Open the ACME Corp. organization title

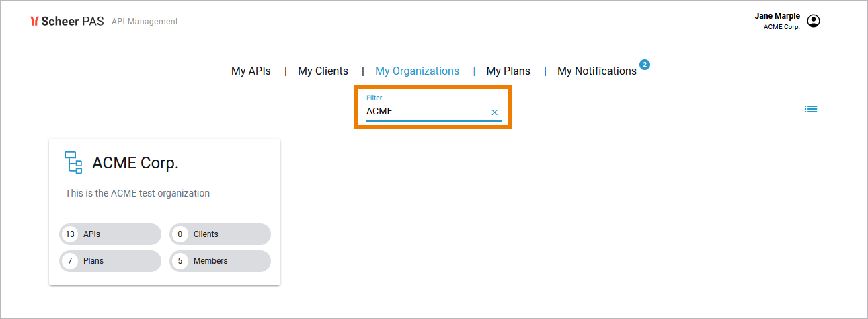(135, 163)
